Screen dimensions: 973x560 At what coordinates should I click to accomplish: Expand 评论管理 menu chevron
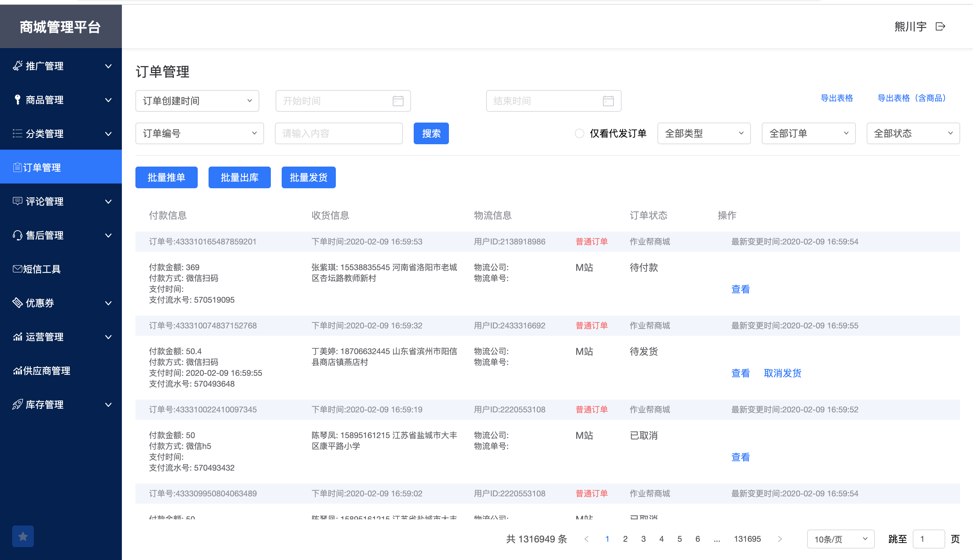[108, 201]
